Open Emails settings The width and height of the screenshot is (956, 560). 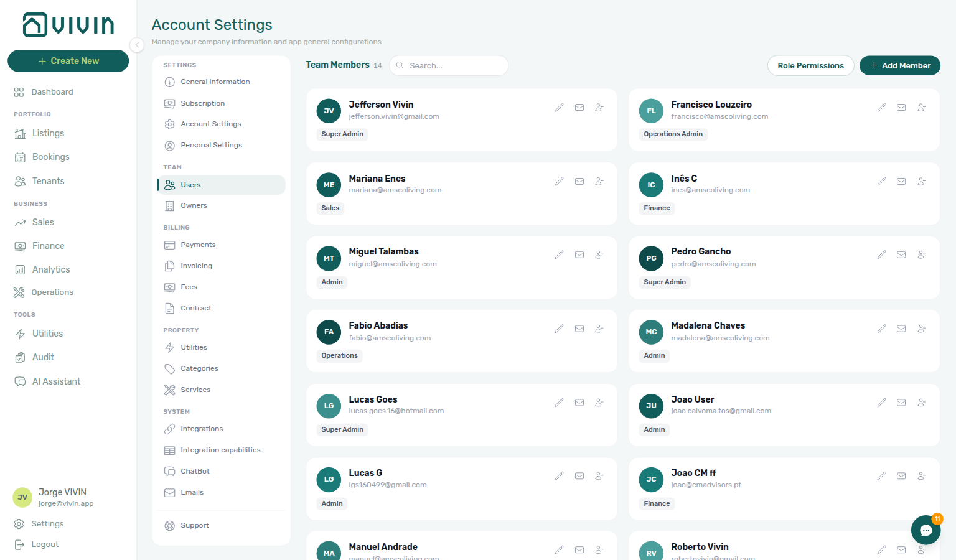coord(221,492)
